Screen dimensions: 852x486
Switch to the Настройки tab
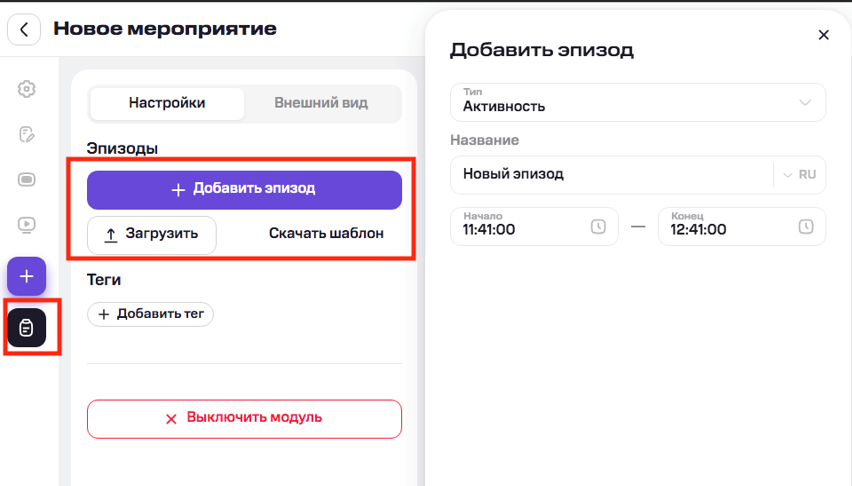coord(167,103)
